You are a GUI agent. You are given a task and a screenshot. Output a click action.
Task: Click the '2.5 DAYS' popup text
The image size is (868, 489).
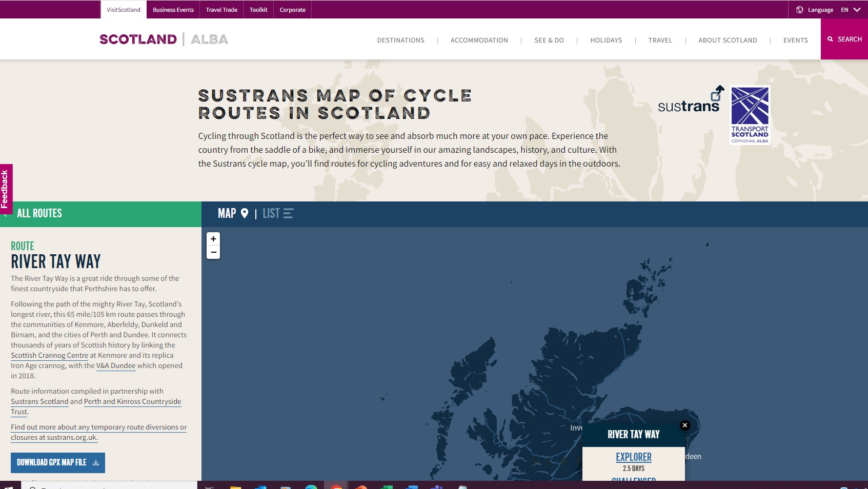(633, 468)
